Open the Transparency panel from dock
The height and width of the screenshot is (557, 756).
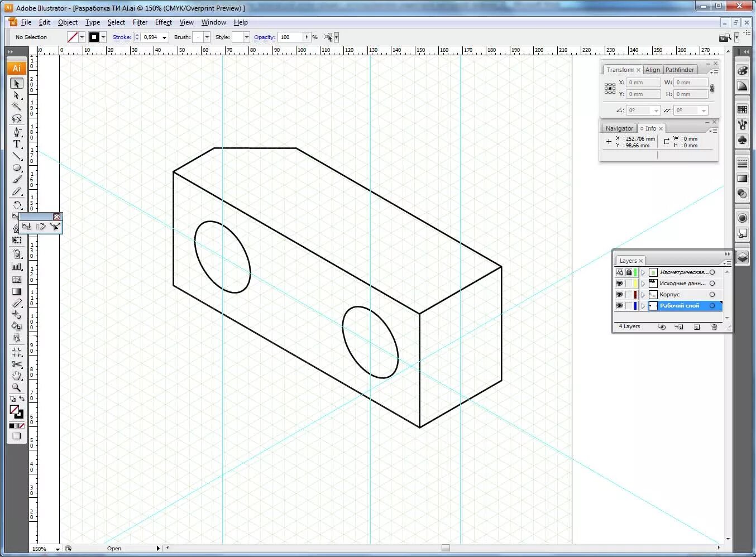[742, 194]
